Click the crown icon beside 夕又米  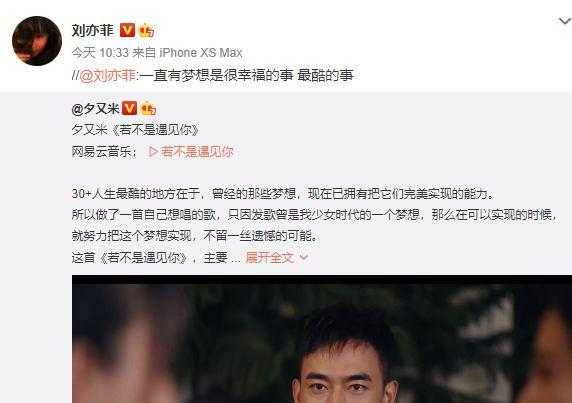148,108
